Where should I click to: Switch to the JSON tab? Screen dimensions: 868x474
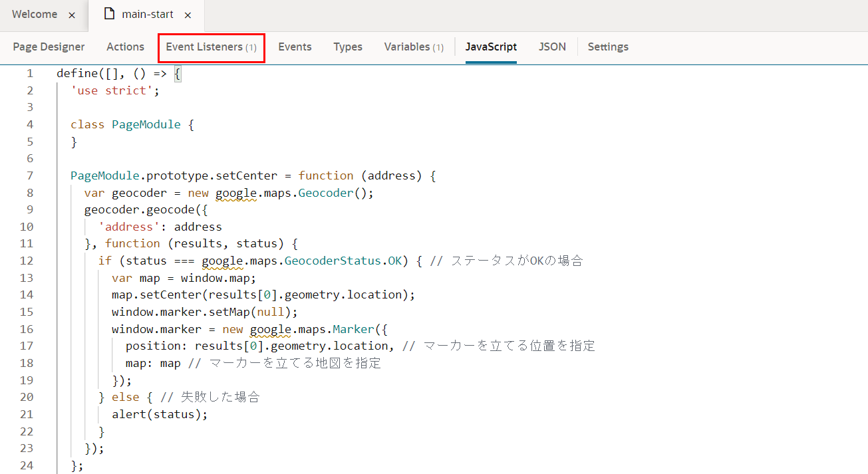(552, 47)
